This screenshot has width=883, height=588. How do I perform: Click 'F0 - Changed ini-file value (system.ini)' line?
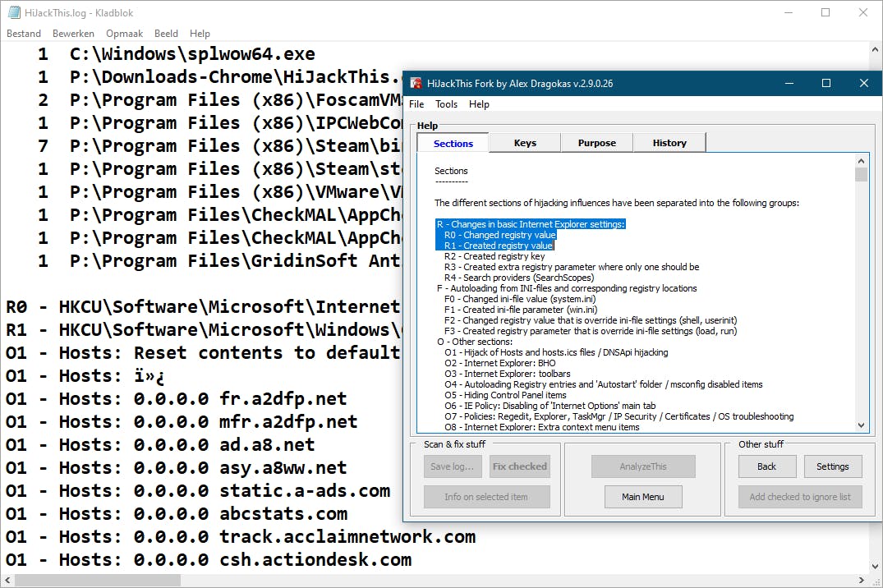pos(520,299)
